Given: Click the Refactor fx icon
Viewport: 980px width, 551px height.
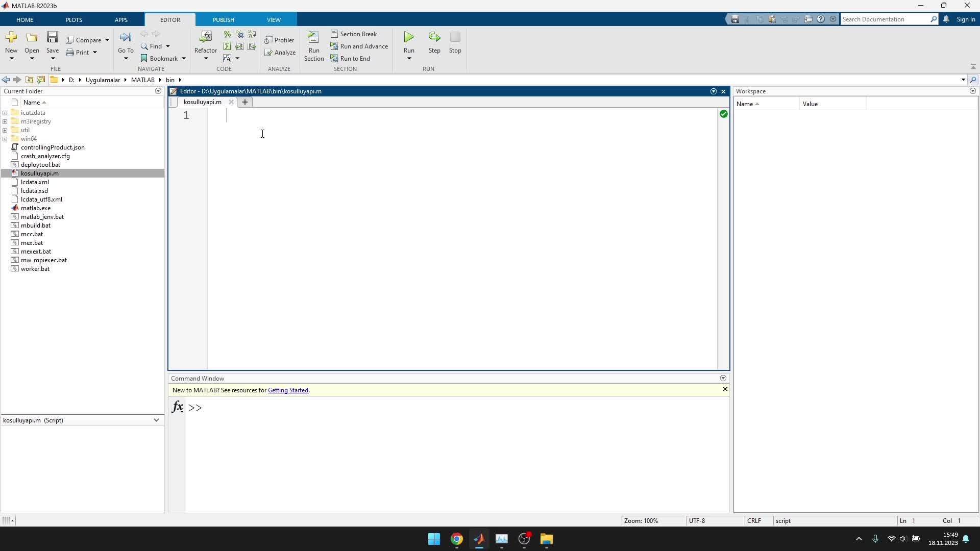Looking at the screenshot, I should pos(206,37).
